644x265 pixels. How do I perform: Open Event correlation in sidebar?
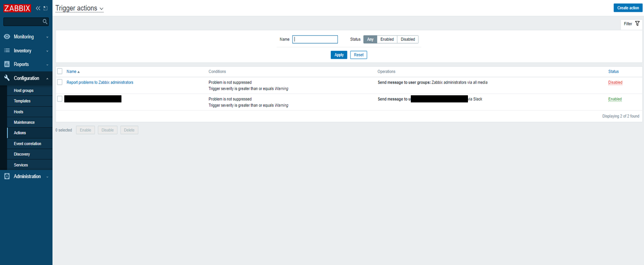28,144
